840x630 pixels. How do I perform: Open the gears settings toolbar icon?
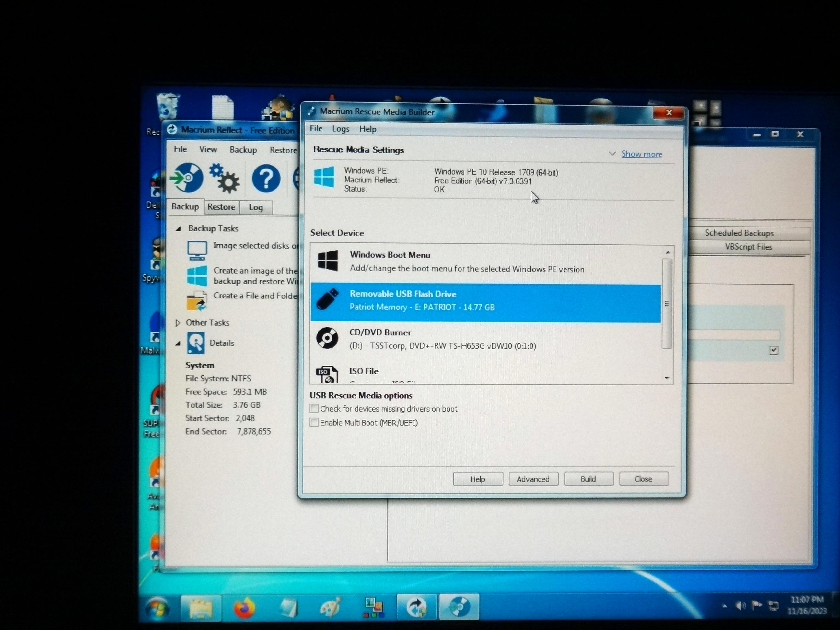(225, 179)
